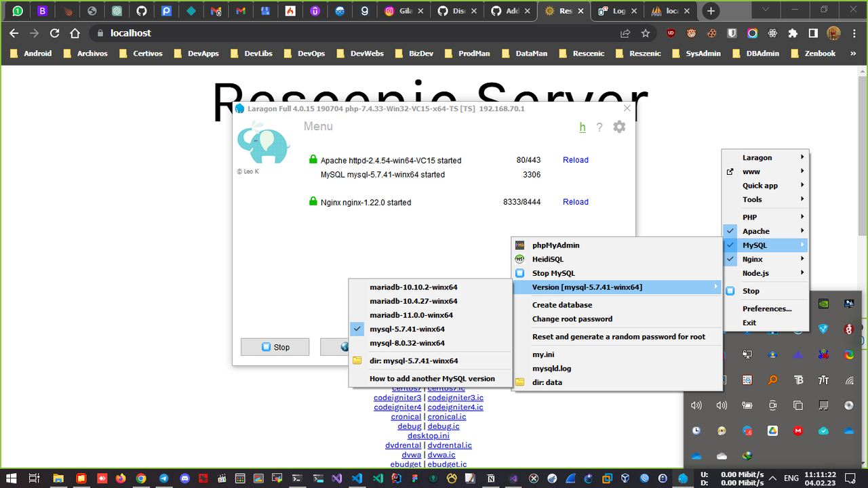The width and height of the screenshot is (868, 488).
Task: Click the green 'h' icon in Laragon
Action: 583,127
